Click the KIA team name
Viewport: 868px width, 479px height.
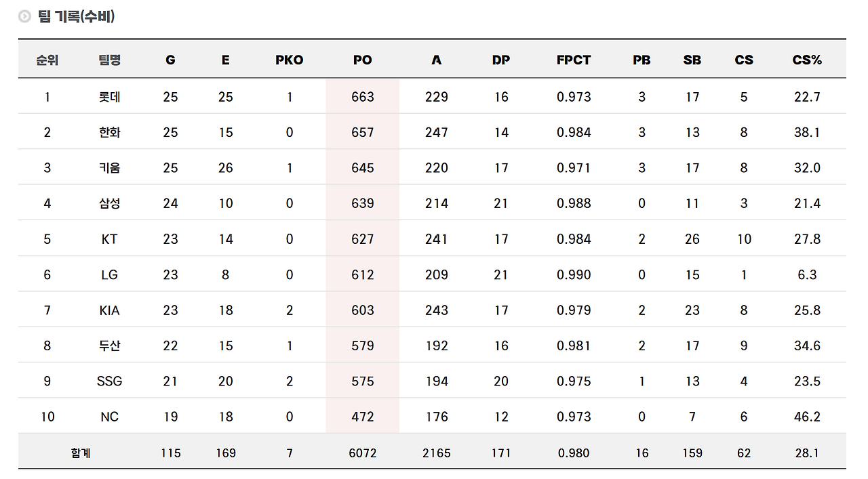[109, 310]
